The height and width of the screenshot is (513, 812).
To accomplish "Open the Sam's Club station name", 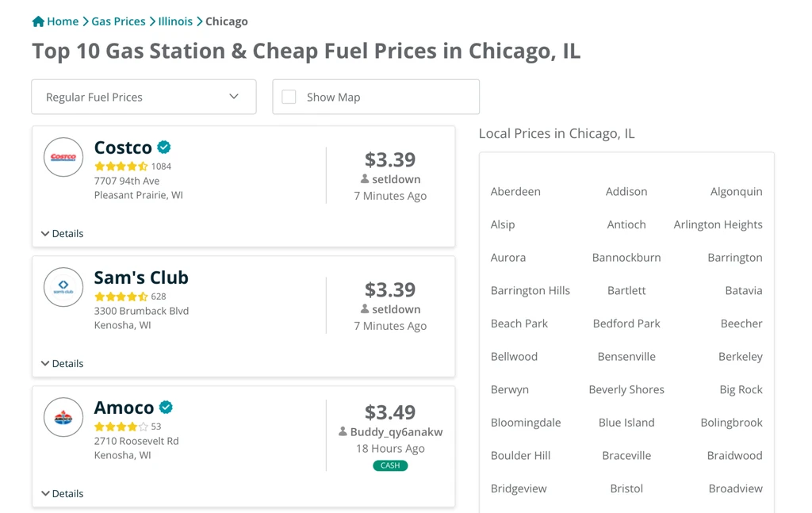I will [x=141, y=278].
